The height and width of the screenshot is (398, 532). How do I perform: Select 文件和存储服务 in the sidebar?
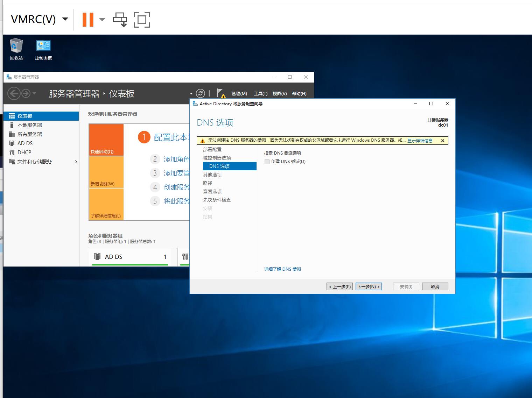click(41, 162)
